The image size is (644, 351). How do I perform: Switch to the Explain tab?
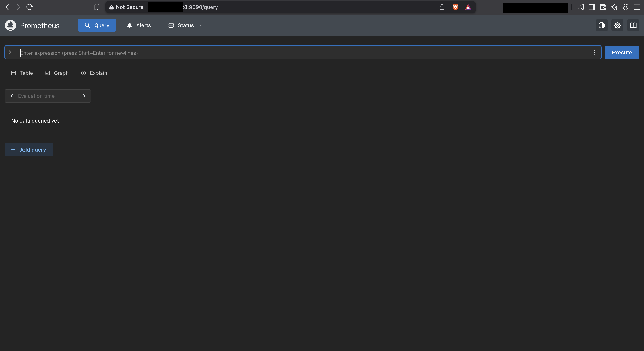[x=94, y=73]
